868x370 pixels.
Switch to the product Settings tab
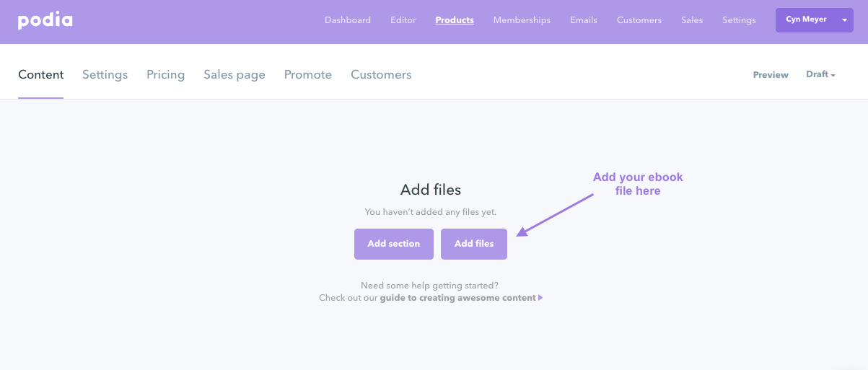tap(105, 75)
